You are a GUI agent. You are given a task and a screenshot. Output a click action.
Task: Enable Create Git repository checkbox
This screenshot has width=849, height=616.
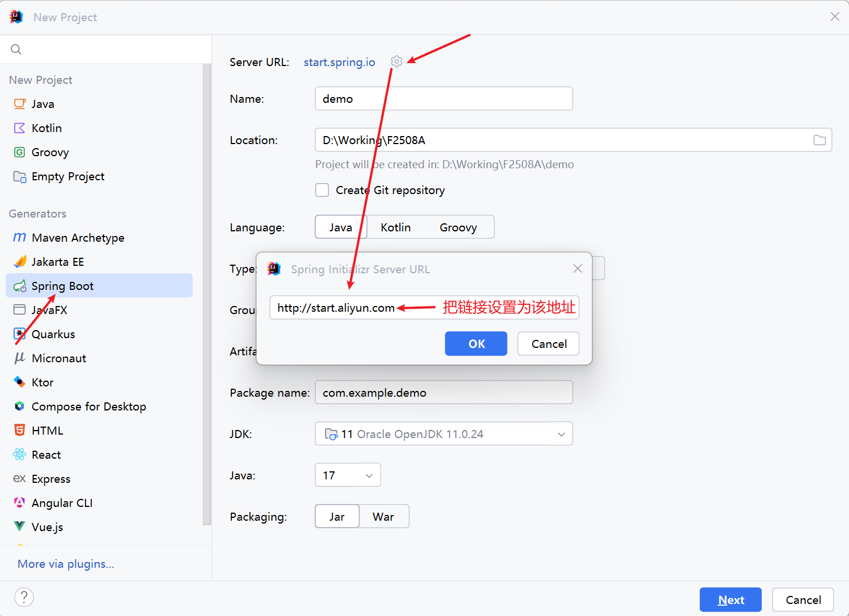pyautogui.click(x=322, y=190)
